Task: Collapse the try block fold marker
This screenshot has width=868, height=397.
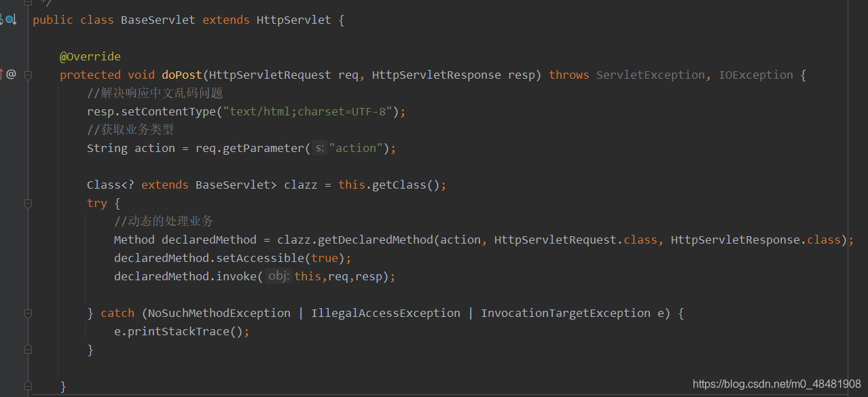Action: pos(29,203)
